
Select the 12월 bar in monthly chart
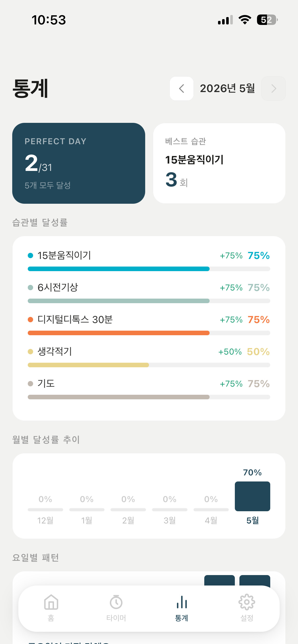(x=45, y=509)
